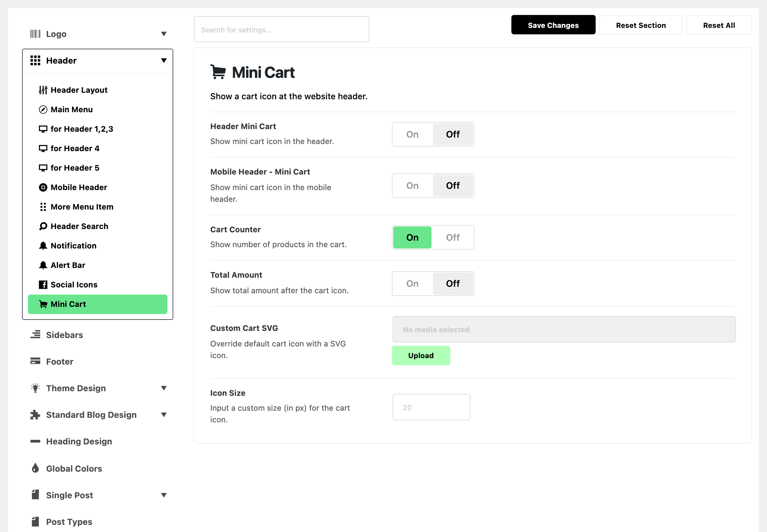The width and height of the screenshot is (767, 532).
Task: Click the Mobile Header circle icon
Action: click(x=43, y=187)
